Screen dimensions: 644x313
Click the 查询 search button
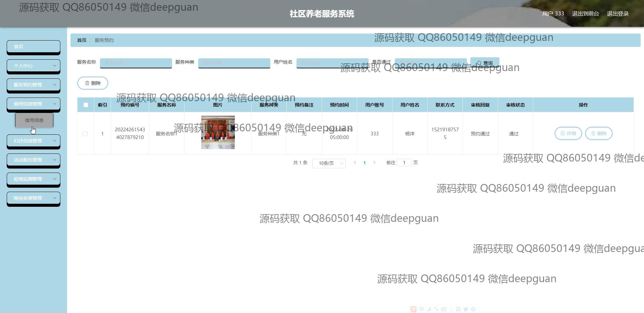[x=485, y=63]
